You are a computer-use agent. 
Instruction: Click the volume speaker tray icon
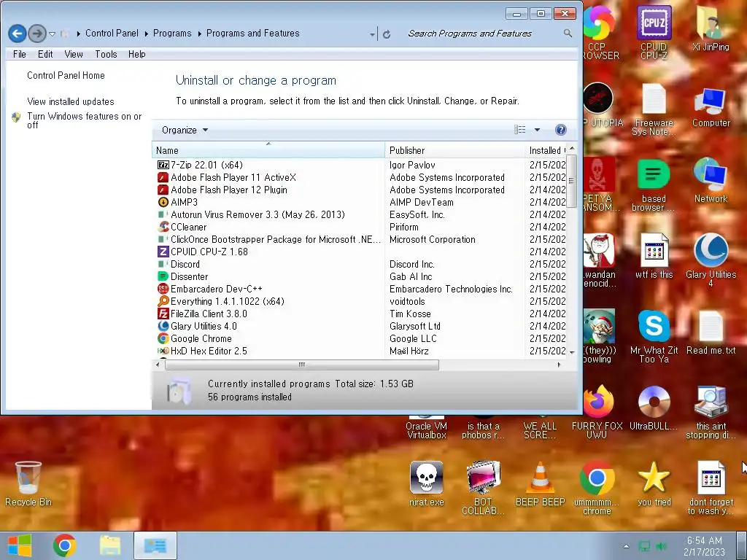click(x=662, y=546)
